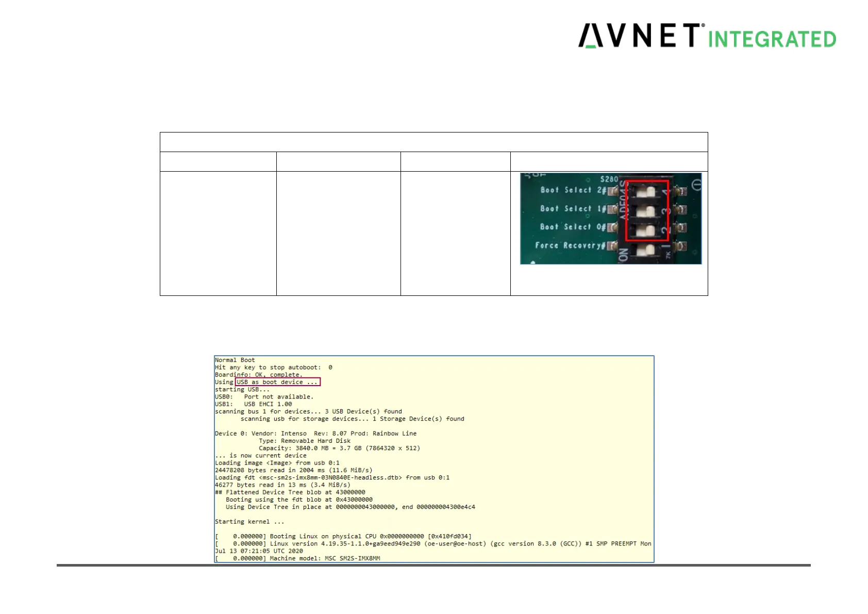Screen dimensions: 868x614
Task: Click 'Device 0: Vendor: Intenso' line
Action: coord(316,434)
